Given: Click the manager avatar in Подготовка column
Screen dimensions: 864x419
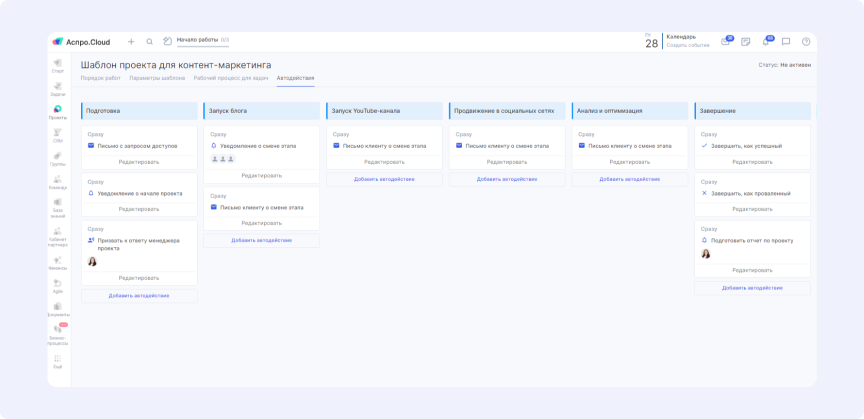Looking at the screenshot, I should (92, 262).
